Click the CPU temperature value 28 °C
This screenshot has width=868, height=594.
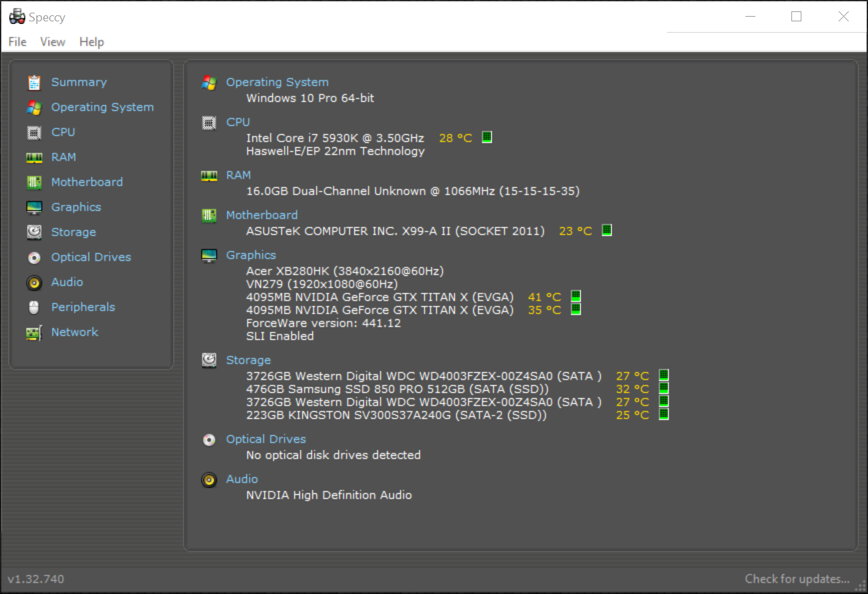point(456,138)
